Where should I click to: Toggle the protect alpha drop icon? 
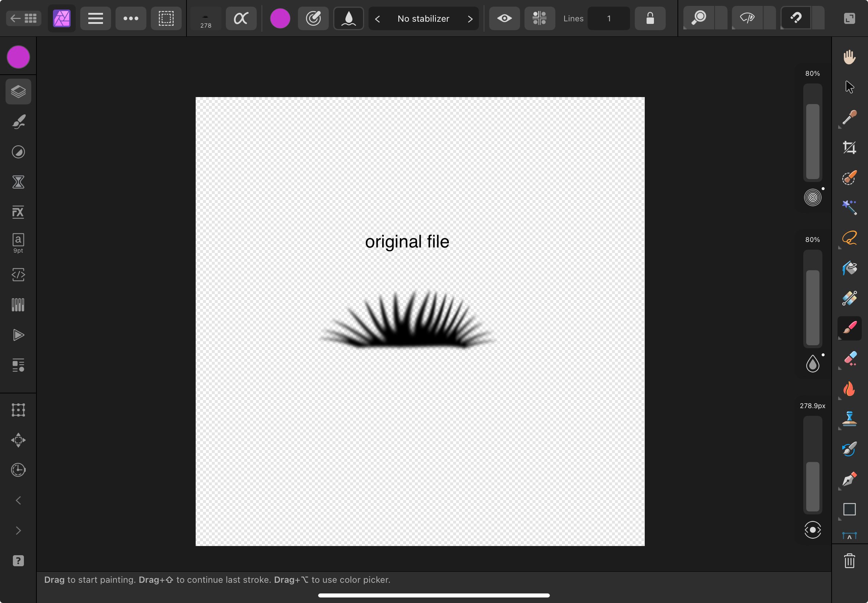pyautogui.click(x=348, y=18)
